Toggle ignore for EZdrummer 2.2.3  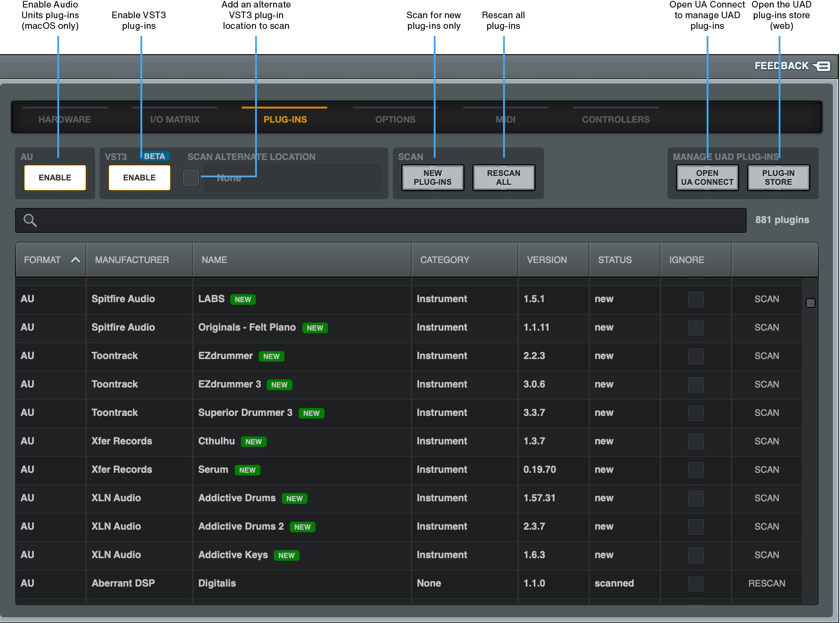pos(696,356)
